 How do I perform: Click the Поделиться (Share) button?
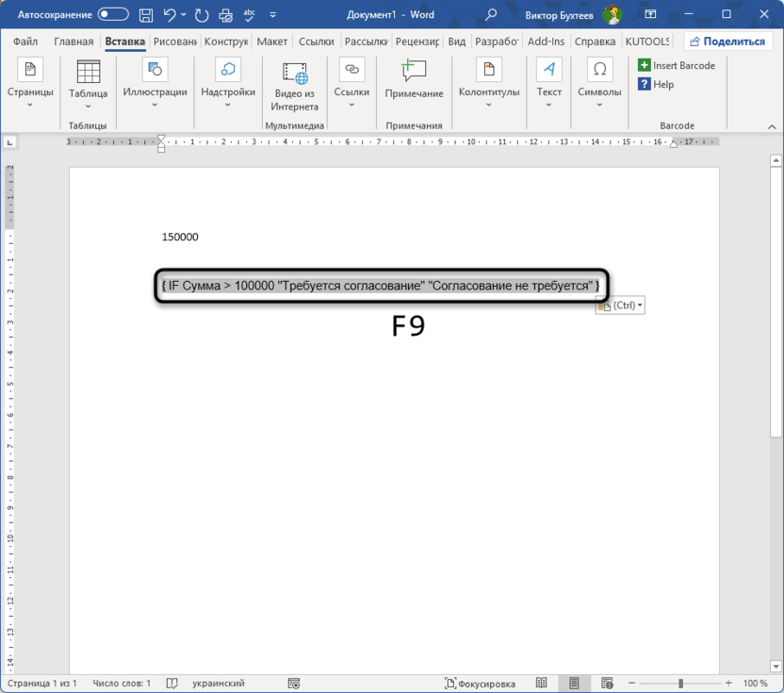726,41
